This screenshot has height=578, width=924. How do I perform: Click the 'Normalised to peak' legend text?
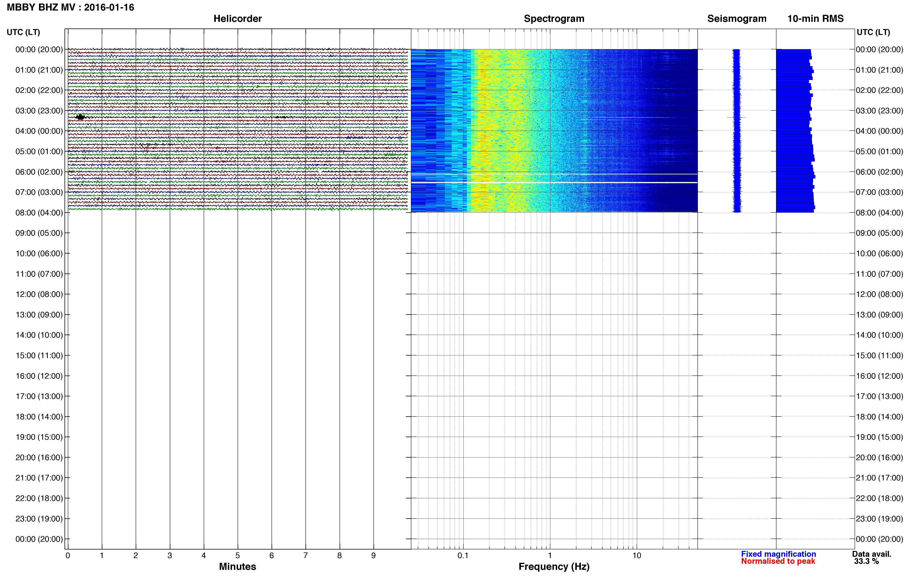coord(778,561)
